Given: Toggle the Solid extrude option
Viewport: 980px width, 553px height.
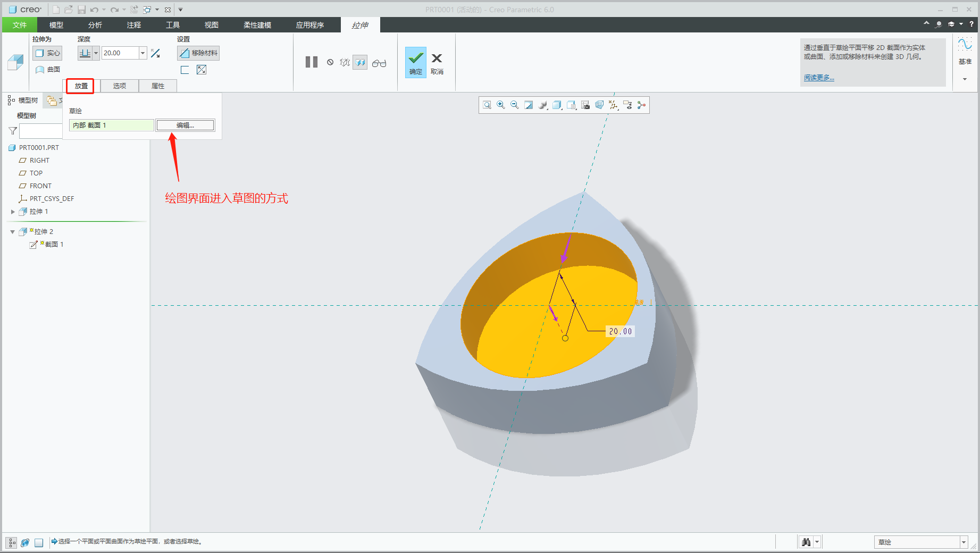Looking at the screenshot, I should coord(47,53).
